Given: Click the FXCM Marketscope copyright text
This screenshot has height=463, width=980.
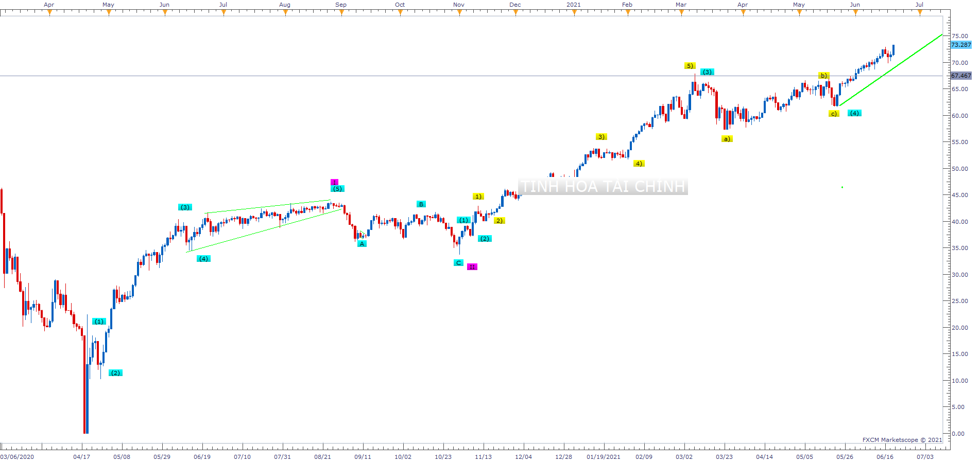Looking at the screenshot, I should [x=902, y=440].
